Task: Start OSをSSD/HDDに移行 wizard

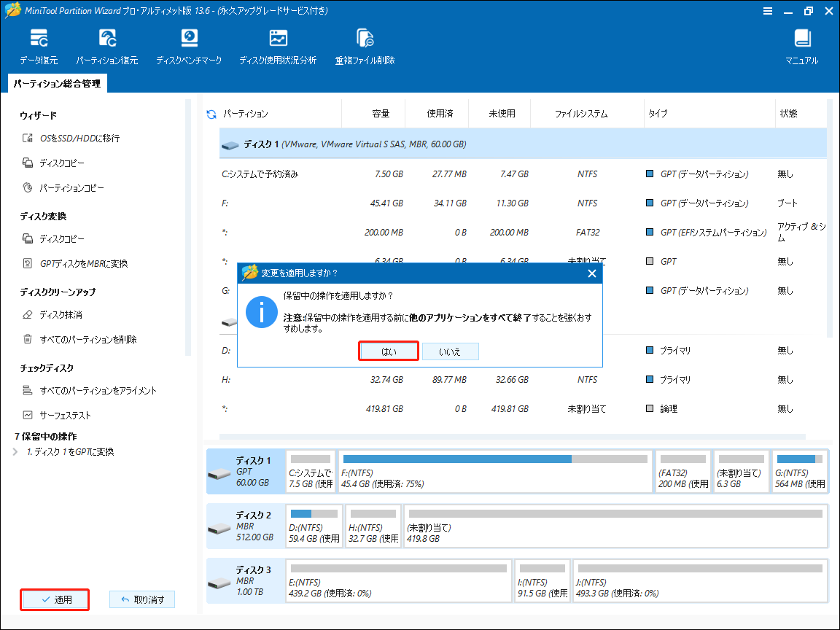Action: tap(71, 139)
